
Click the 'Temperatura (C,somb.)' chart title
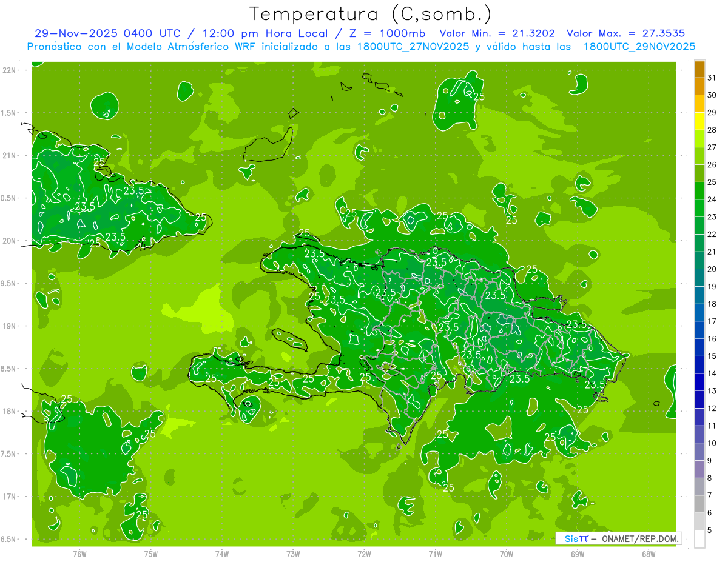(x=370, y=14)
